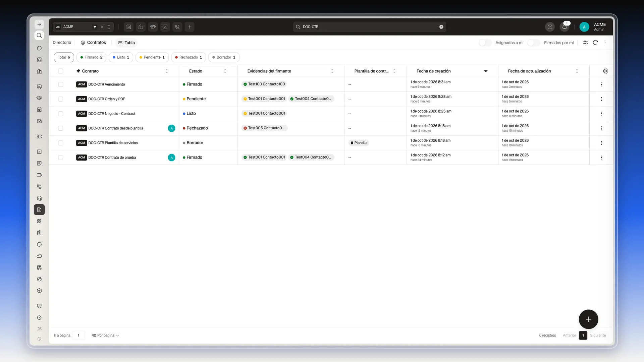Click the notifications bell icon
The height and width of the screenshot is (362, 644).
pos(565,27)
